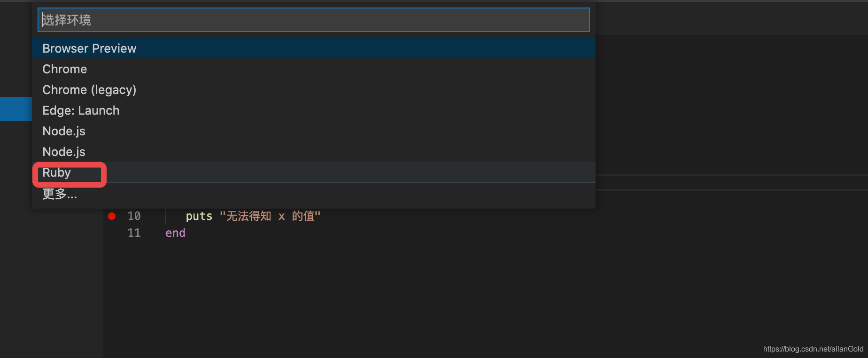Click the highlighted activity bar item
The height and width of the screenshot is (358, 868).
[x=15, y=109]
